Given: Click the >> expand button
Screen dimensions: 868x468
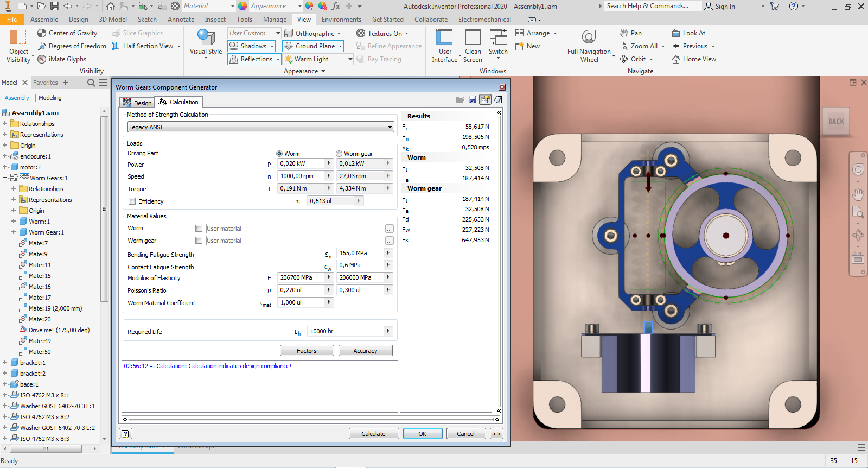Looking at the screenshot, I should tap(496, 434).
